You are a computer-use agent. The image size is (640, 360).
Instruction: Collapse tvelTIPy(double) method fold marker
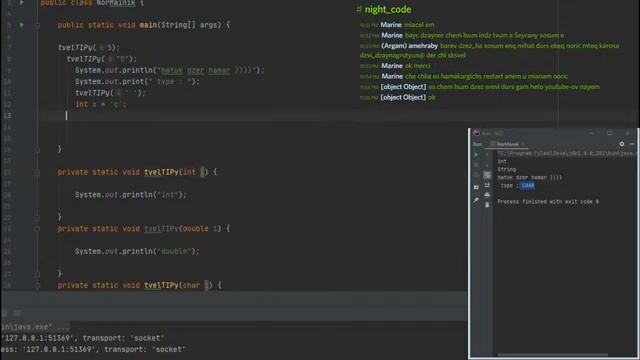pyautogui.click(x=37, y=229)
